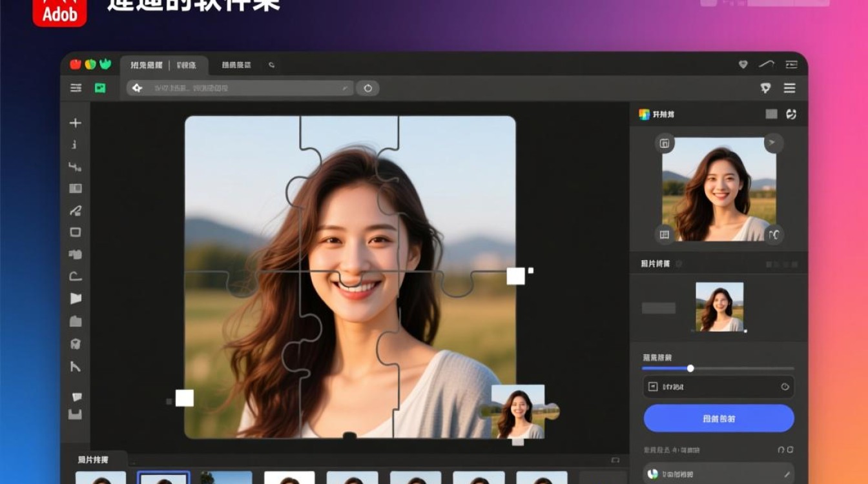Select the angle corner tool

(x=76, y=366)
